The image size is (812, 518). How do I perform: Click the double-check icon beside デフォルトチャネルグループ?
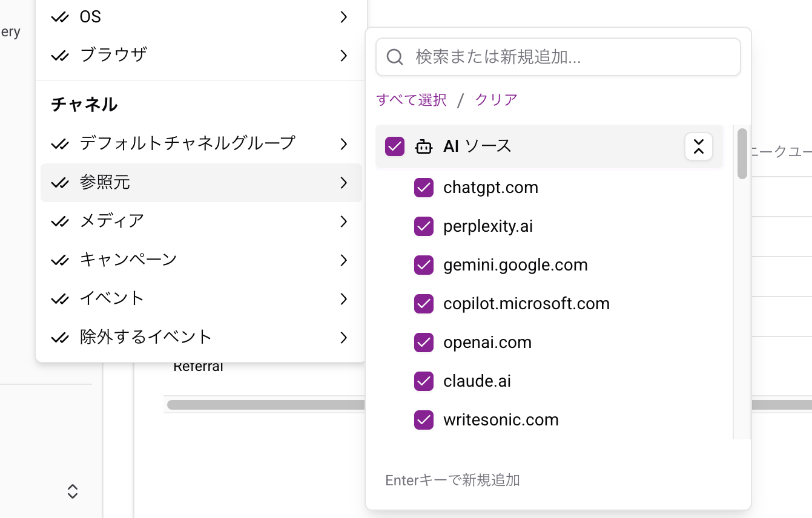coord(60,143)
